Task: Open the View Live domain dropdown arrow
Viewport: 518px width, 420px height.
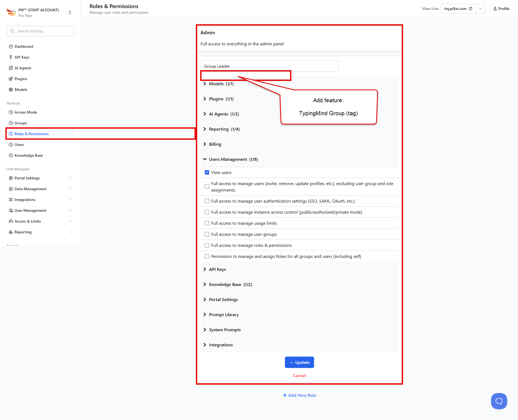Action: pos(480,9)
